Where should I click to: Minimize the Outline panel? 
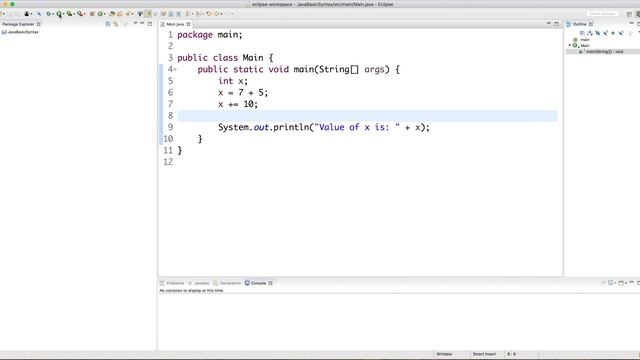point(631,23)
